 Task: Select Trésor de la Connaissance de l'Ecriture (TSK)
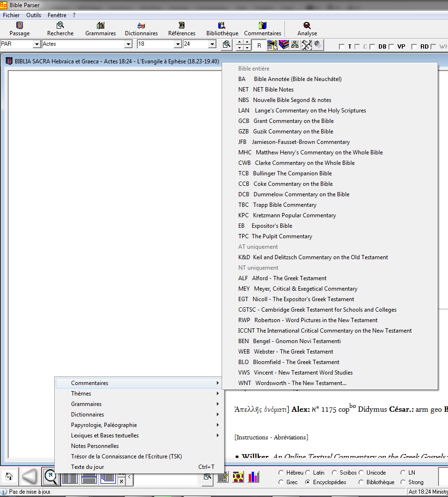pos(139,456)
